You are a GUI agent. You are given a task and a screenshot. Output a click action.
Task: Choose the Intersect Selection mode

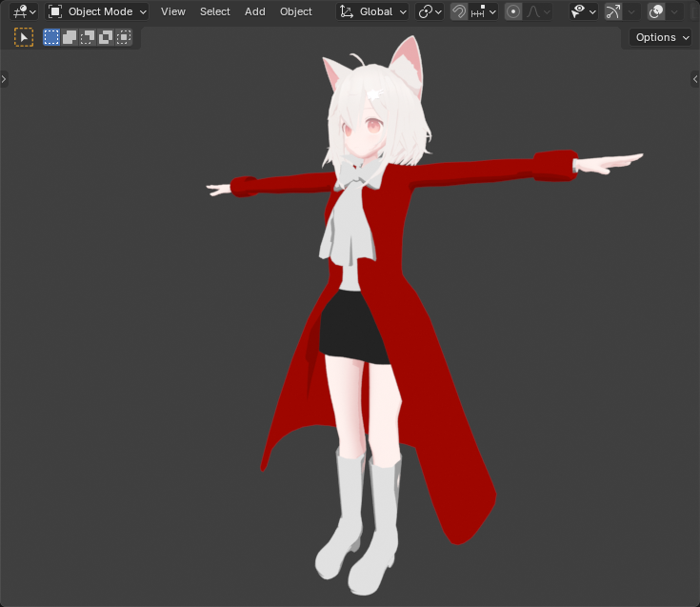click(124, 37)
